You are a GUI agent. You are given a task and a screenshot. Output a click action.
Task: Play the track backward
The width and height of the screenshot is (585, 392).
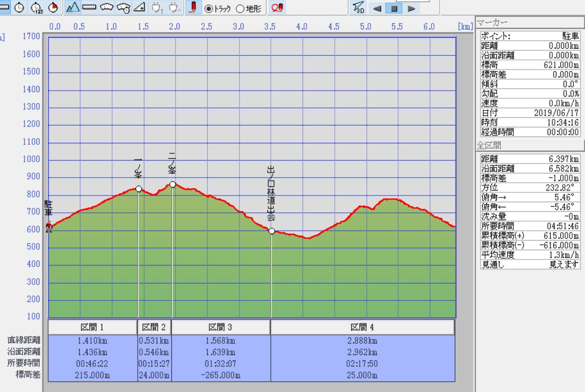click(x=377, y=9)
